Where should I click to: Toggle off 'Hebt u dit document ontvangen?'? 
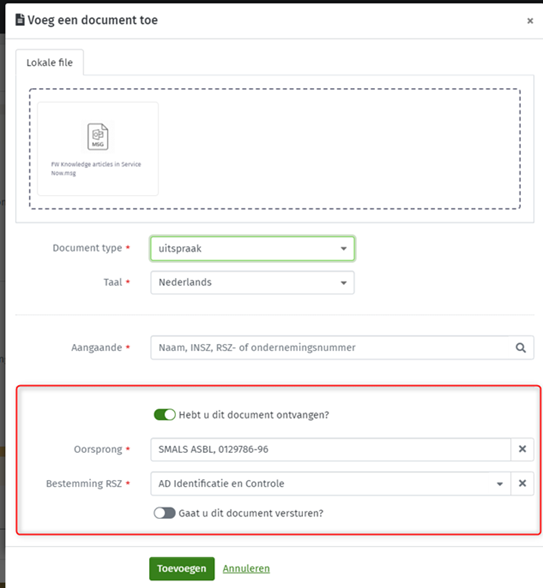[x=164, y=415]
